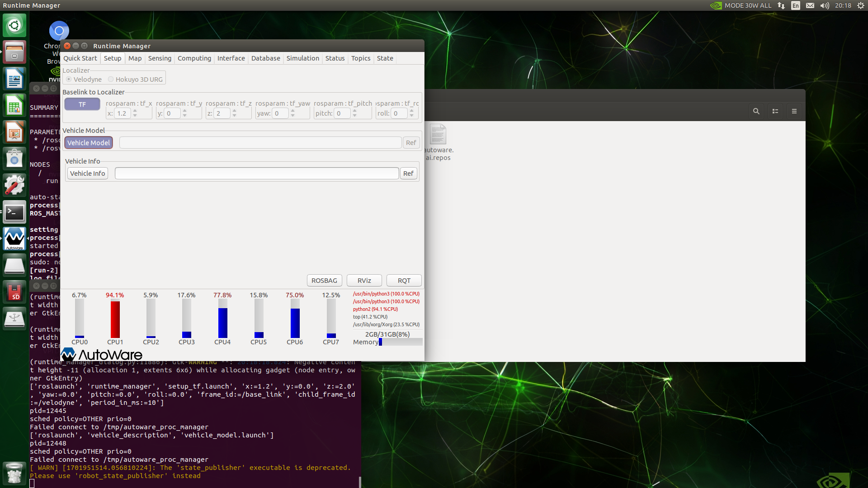Switch to Map tab
Screen dimensions: 868x488
[135, 58]
